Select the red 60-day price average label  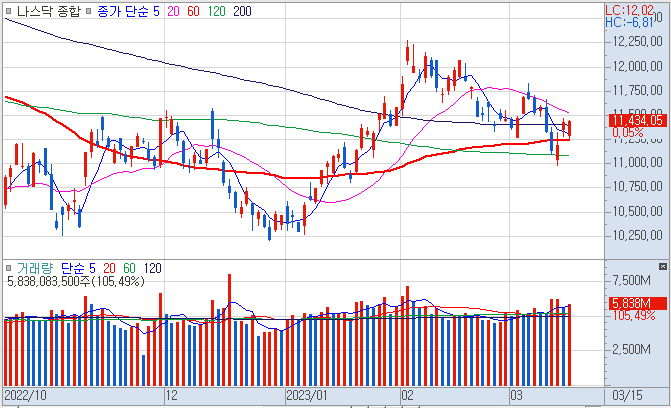coord(193,11)
